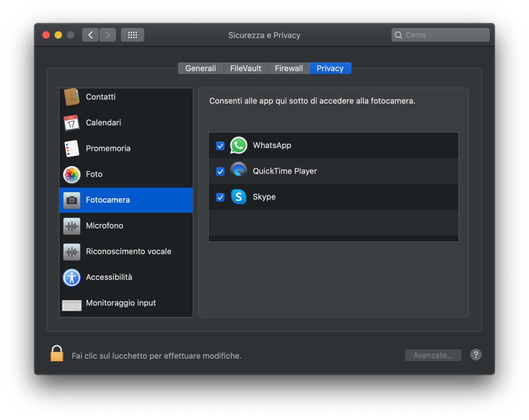Uncheck Skype camera access
This screenshot has width=529, height=420.
click(x=220, y=197)
